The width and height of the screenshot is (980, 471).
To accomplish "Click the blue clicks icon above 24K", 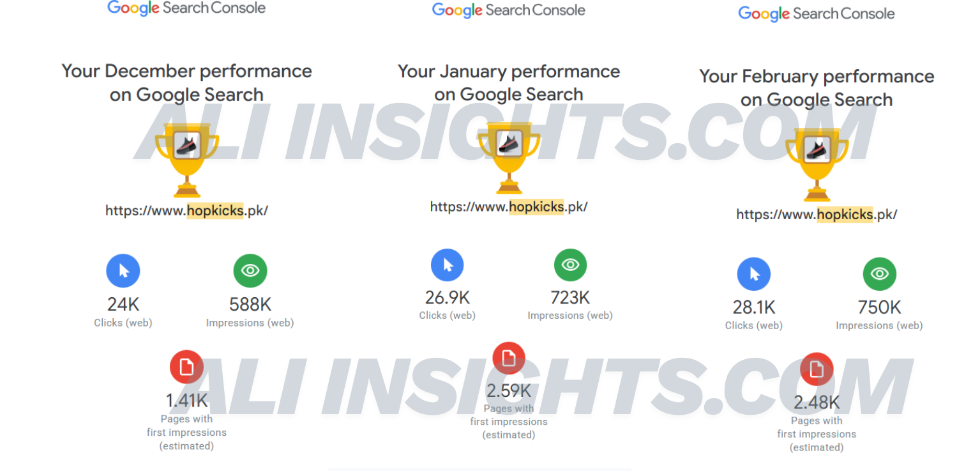I will coord(123,271).
